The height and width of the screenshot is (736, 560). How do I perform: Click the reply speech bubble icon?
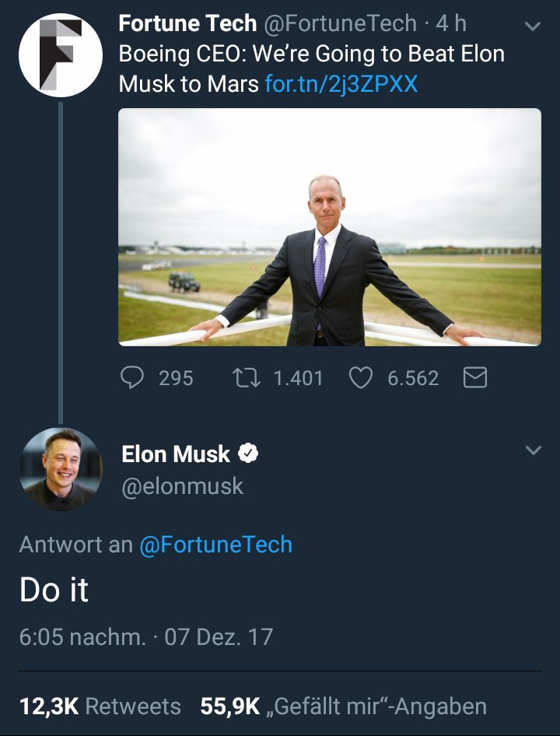click(133, 378)
